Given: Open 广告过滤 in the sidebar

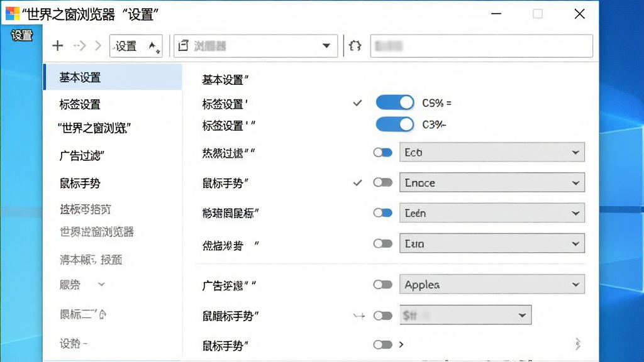Looking at the screenshot, I should 82,156.
